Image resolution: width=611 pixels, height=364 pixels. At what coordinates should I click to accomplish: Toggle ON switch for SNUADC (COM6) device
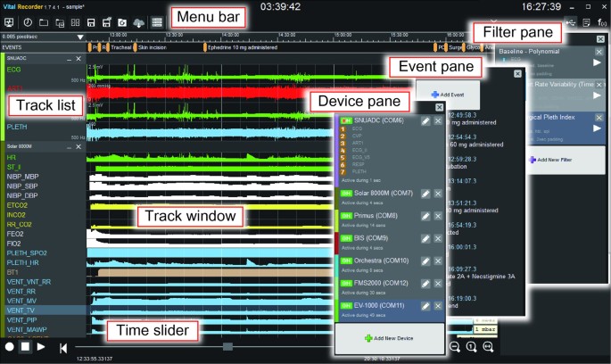tap(345, 120)
